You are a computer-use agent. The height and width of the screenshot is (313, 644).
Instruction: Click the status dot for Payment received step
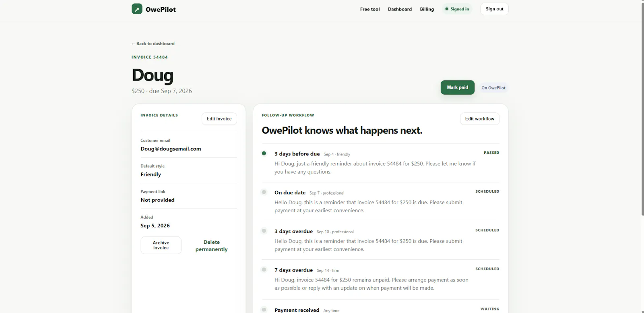[x=264, y=309]
